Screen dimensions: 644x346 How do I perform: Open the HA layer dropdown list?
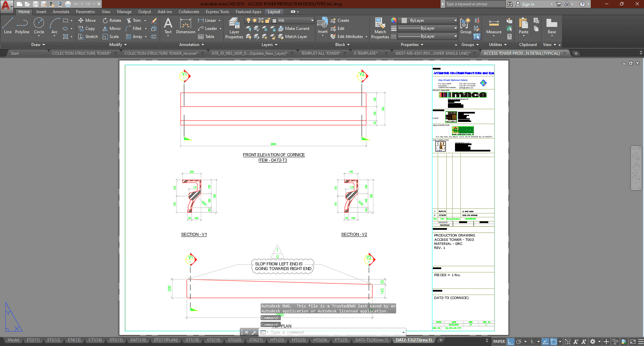tap(312, 20)
